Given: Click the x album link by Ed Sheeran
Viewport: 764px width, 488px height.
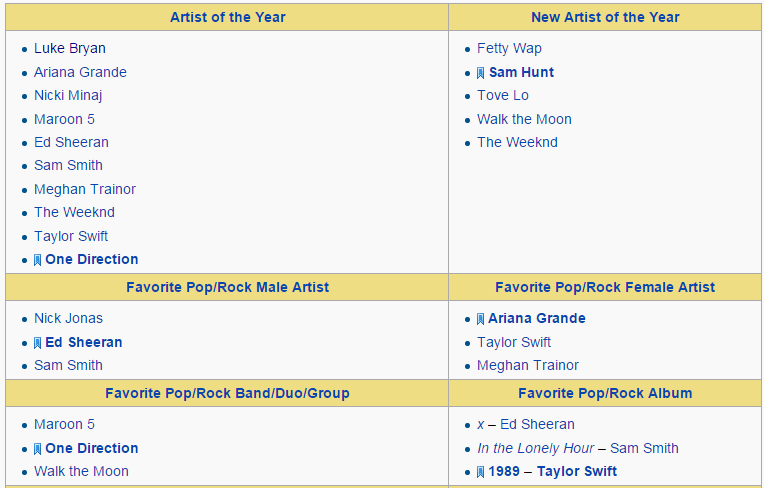Looking at the screenshot, I should (x=480, y=424).
